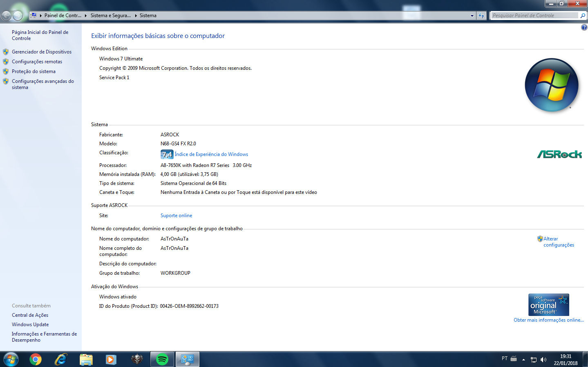This screenshot has width=588, height=367.
Task: Open the Windows Start menu orb
Action: coord(11,359)
